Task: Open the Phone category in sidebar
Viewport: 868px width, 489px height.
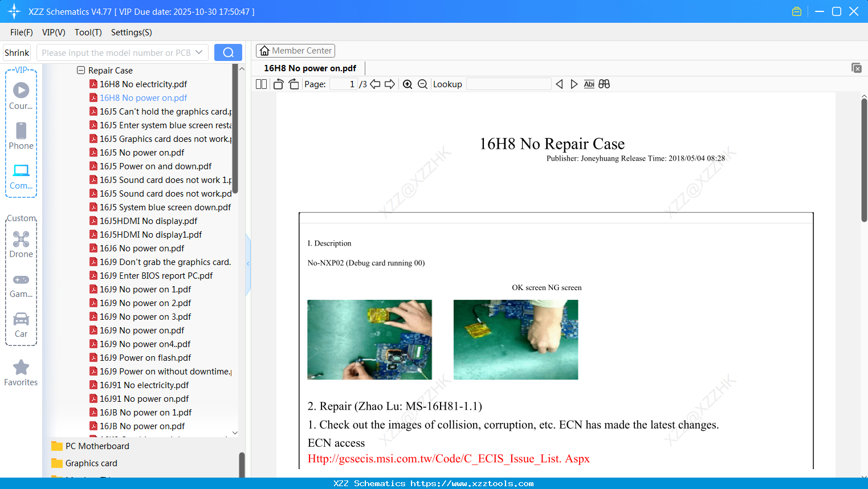Action: pos(21,136)
